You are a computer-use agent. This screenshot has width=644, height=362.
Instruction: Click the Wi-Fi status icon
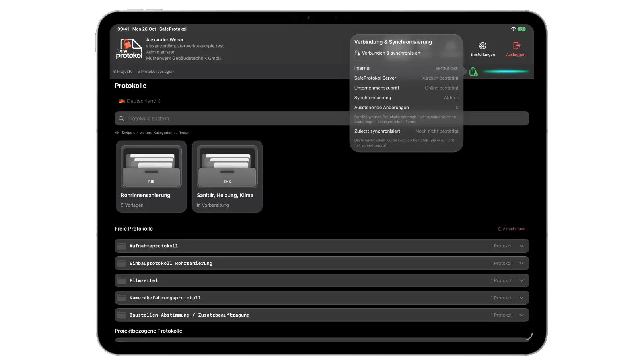click(x=513, y=29)
